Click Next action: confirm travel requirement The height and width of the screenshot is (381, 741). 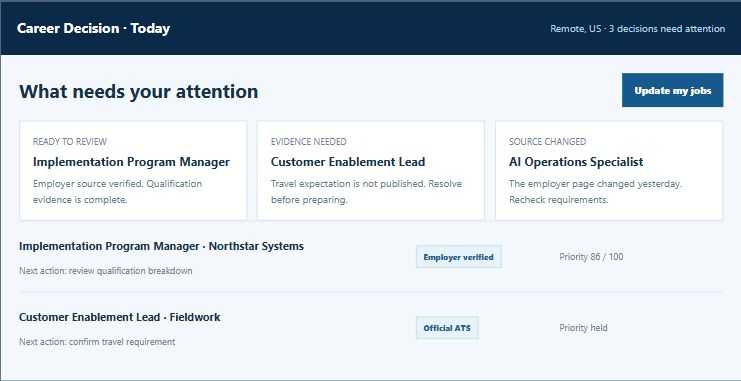coord(97,341)
